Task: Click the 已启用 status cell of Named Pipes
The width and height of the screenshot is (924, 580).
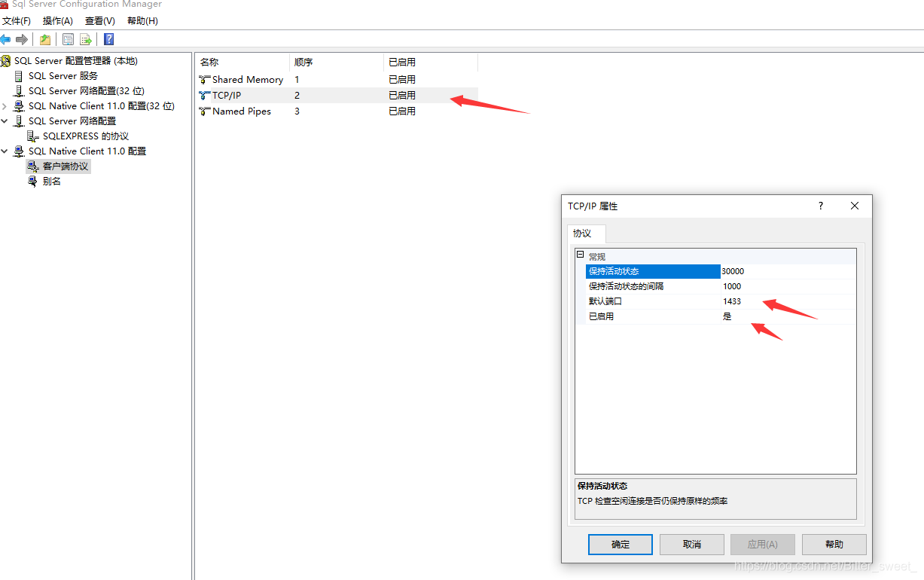Action: click(402, 111)
